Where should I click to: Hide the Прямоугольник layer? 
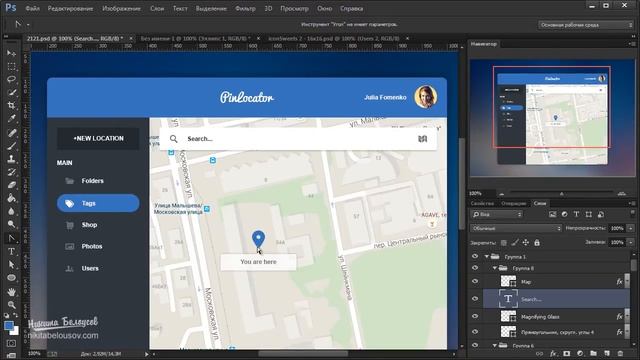coord(475,332)
